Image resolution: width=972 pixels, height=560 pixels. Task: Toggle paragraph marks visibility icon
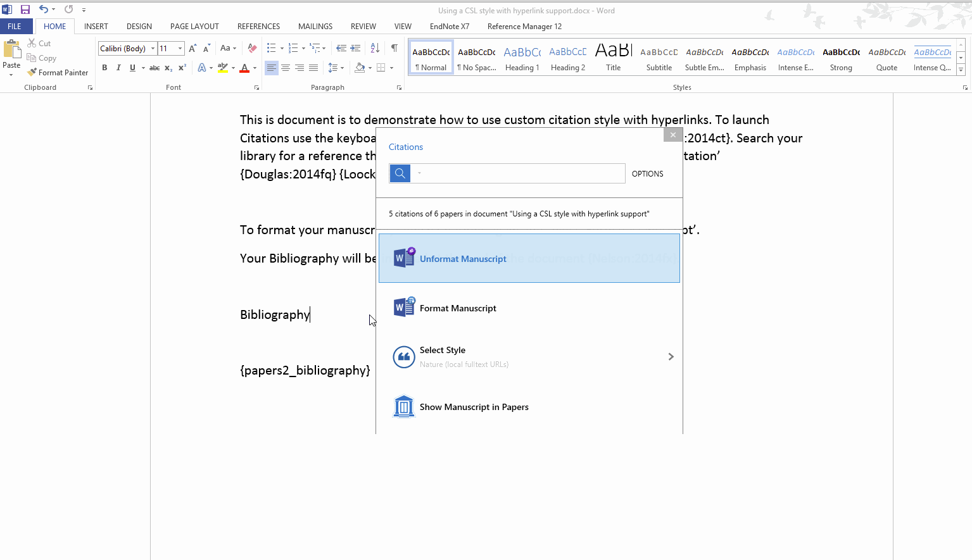(394, 47)
